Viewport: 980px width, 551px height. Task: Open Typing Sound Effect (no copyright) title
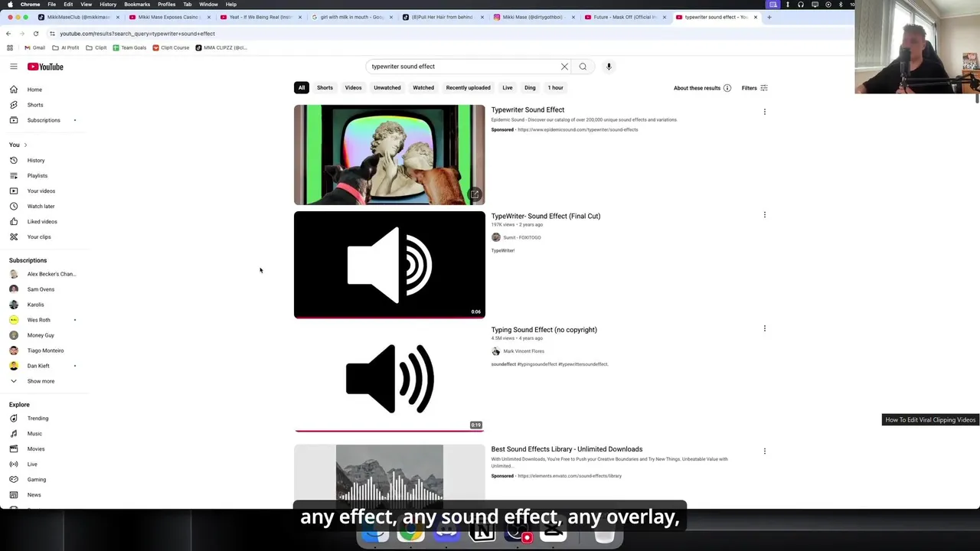pos(544,330)
